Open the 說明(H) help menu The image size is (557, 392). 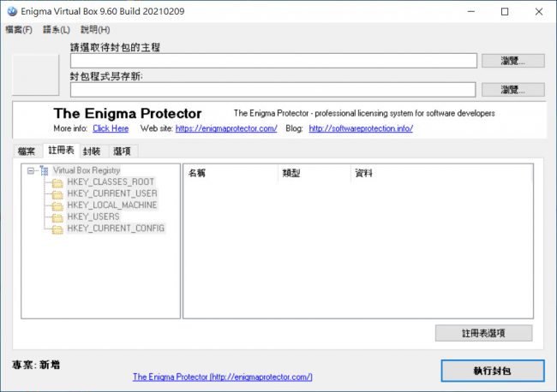pyautogui.click(x=95, y=30)
